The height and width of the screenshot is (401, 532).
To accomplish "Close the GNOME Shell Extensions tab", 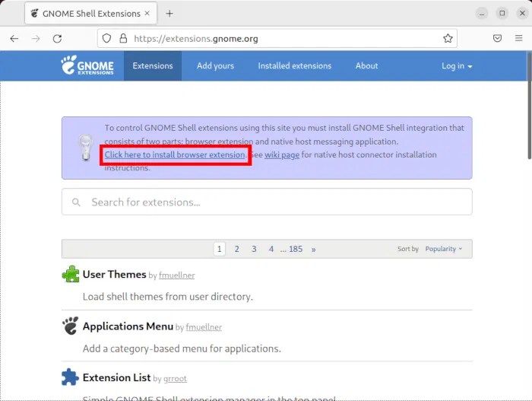I will click(147, 13).
